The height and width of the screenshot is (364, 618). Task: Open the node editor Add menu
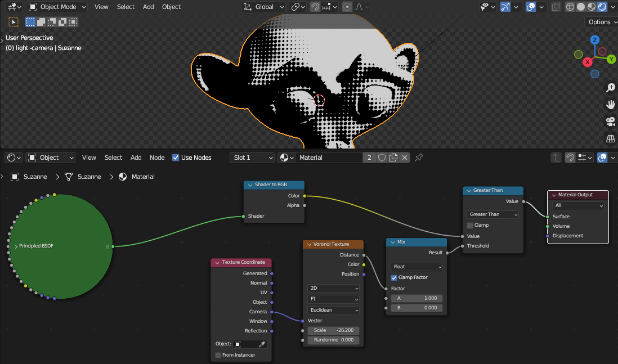(136, 158)
